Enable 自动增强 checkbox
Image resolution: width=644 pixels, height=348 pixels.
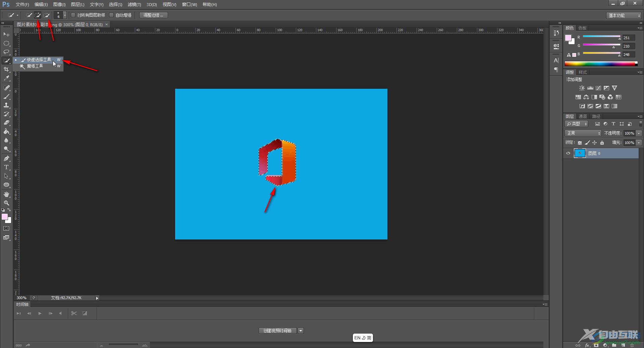coord(112,15)
